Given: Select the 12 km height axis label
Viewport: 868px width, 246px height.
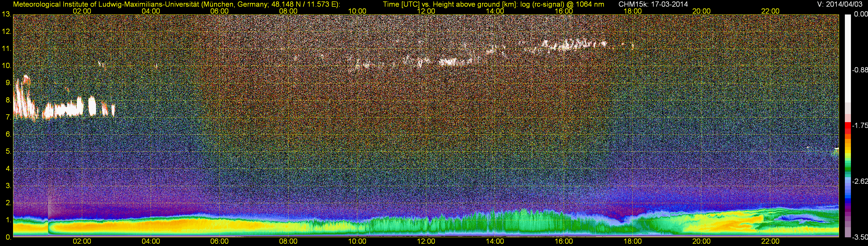Looking at the screenshot, I should pyautogui.click(x=6, y=32).
